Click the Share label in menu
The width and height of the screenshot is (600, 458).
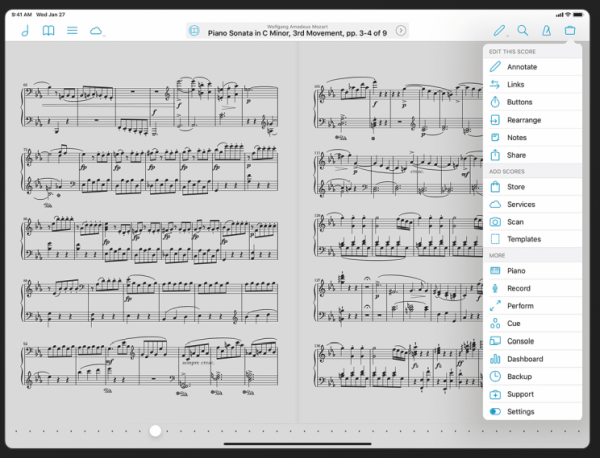coord(516,155)
